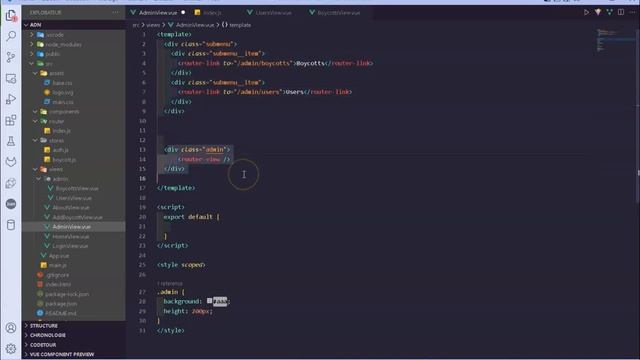Open the Source Control view
The height and width of the screenshot is (360, 640).
[11, 57]
